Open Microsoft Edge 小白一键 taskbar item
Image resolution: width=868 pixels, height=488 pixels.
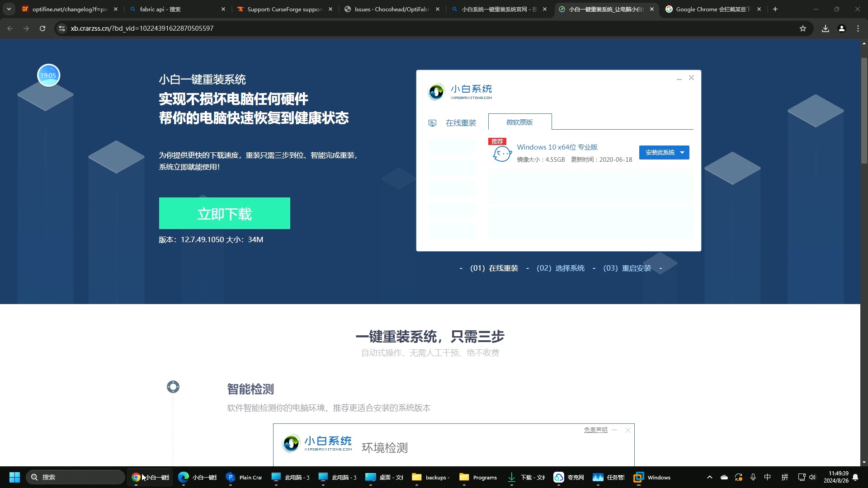(x=198, y=477)
